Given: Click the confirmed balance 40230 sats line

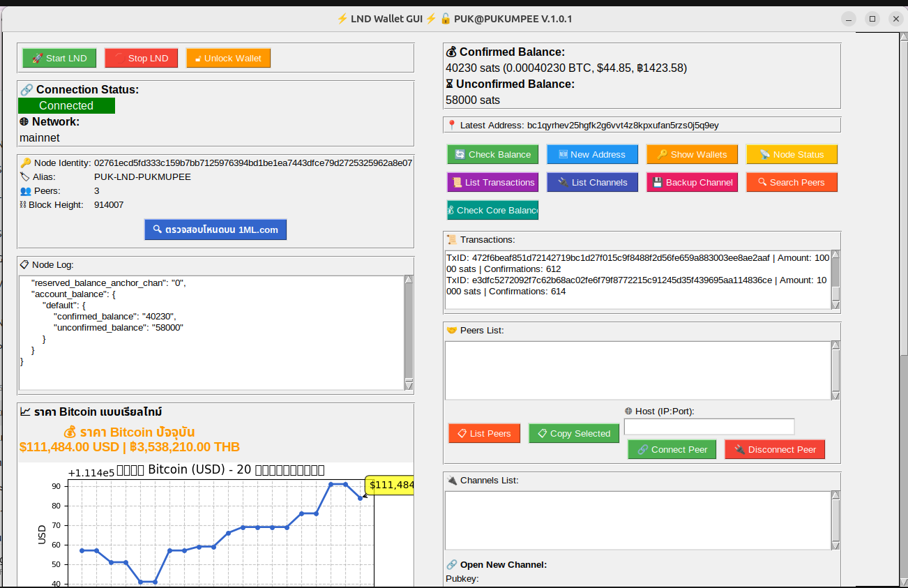Looking at the screenshot, I should tap(566, 68).
